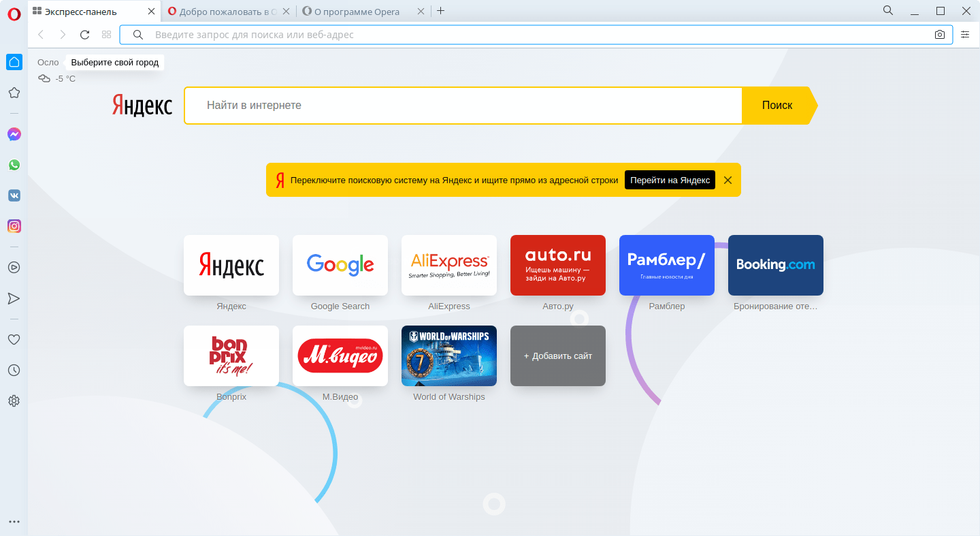Screen dimensions: 980x536
Task: Open the Booking.com speed dial tile
Action: pos(776,265)
